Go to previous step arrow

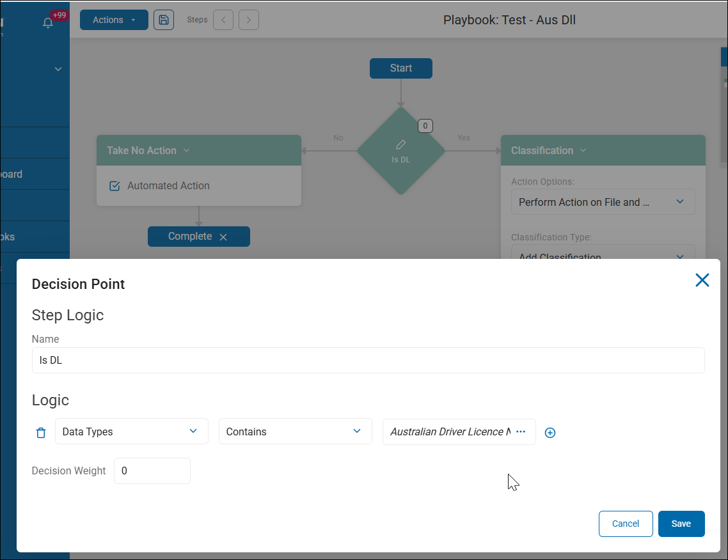223,20
